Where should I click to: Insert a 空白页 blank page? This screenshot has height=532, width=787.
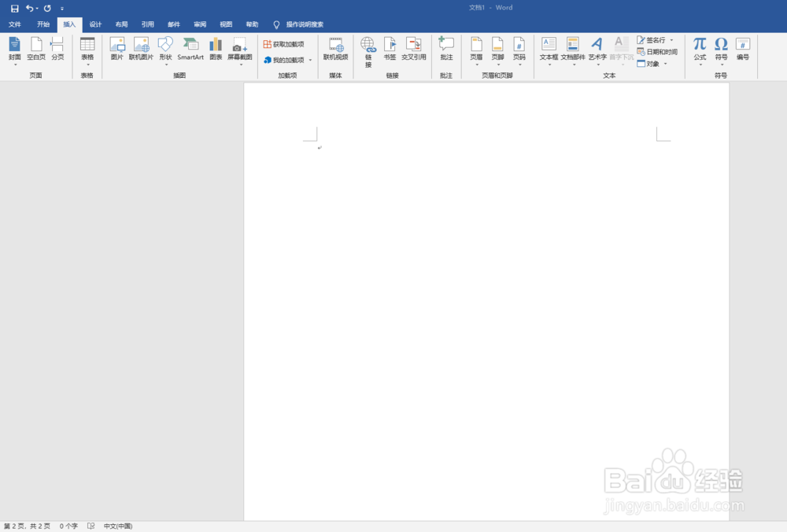(36, 49)
